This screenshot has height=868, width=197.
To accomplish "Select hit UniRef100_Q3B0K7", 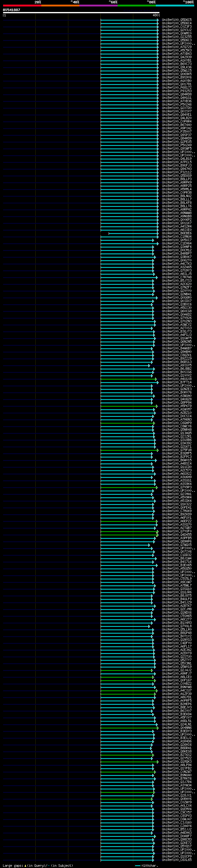I will pos(177,257).
